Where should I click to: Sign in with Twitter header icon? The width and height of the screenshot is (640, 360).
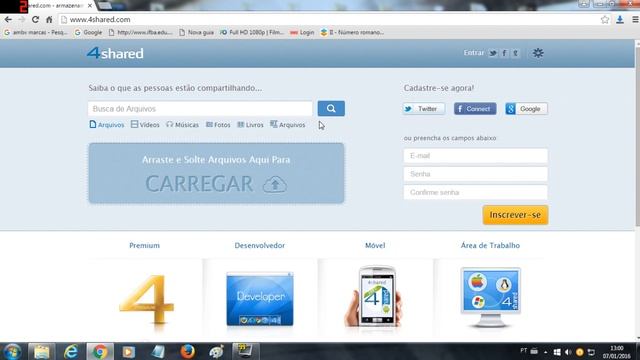(x=493, y=53)
